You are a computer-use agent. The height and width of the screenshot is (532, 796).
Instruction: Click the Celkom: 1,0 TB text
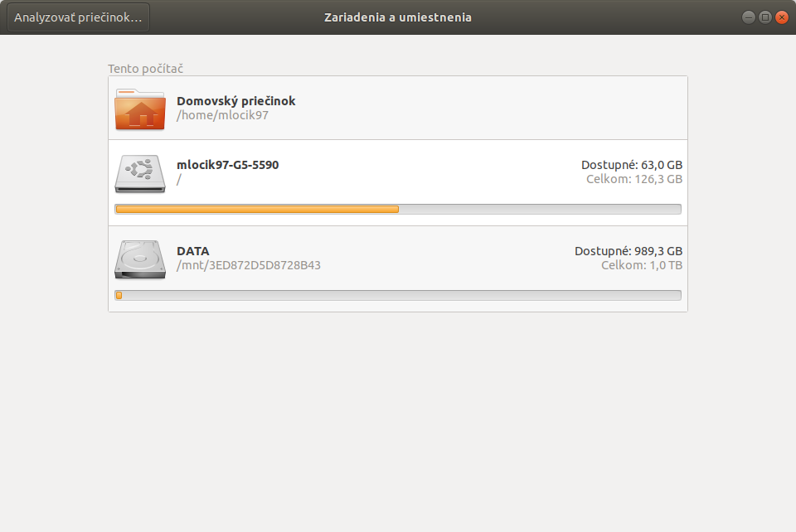pyautogui.click(x=642, y=265)
